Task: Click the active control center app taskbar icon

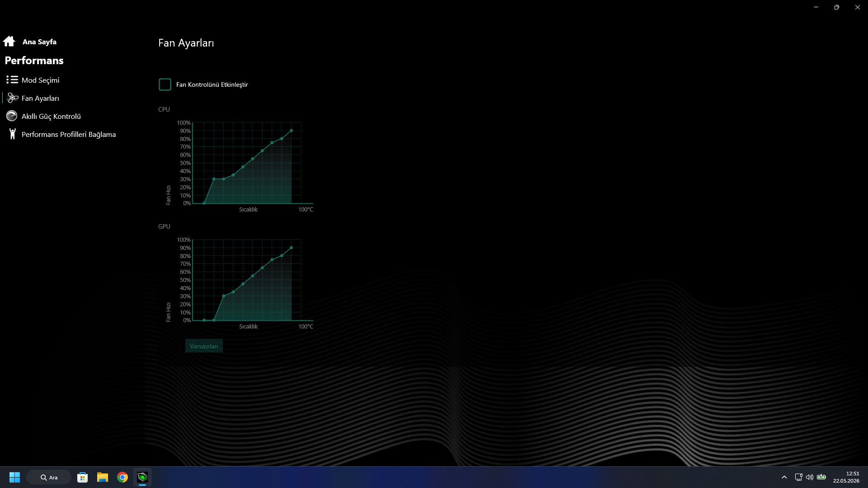Action: tap(142, 477)
